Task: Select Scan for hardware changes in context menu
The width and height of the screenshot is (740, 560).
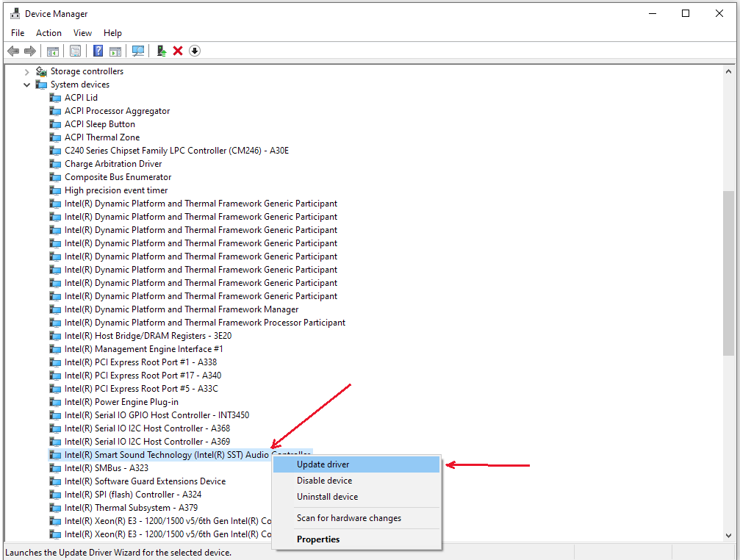Action: coord(356,518)
